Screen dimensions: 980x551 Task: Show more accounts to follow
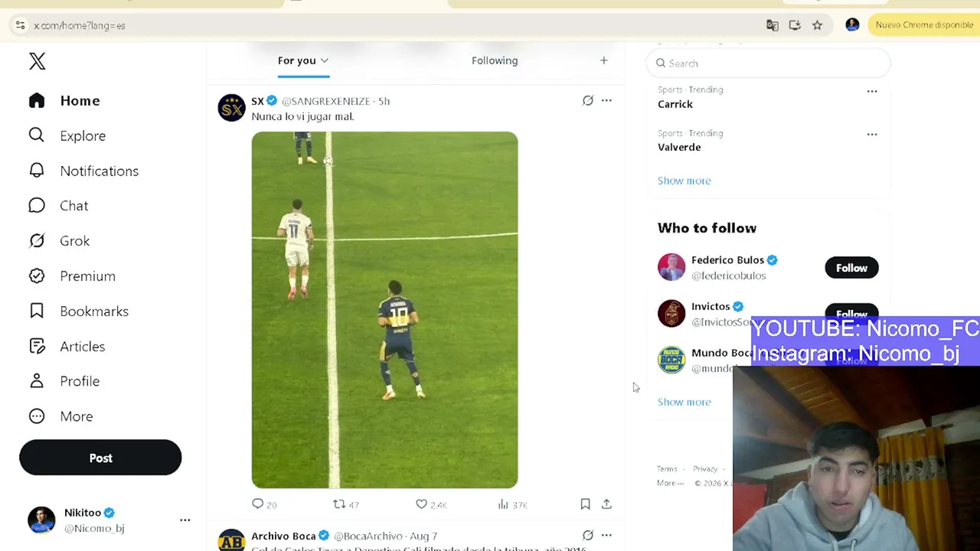click(x=684, y=402)
